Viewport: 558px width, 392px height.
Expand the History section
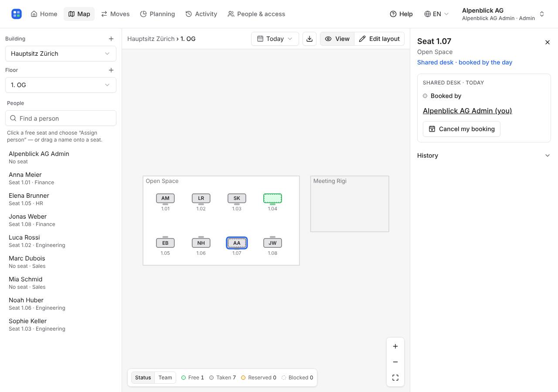(x=484, y=155)
